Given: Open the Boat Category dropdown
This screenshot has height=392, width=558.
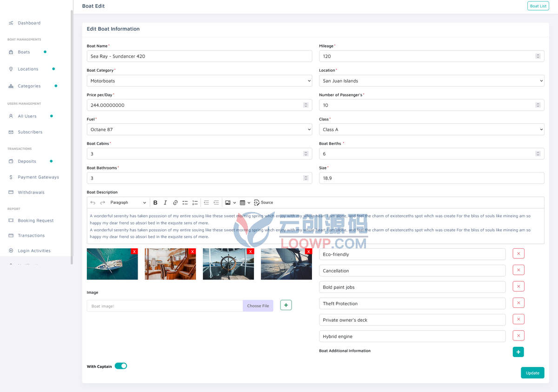Looking at the screenshot, I should pyautogui.click(x=199, y=81).
